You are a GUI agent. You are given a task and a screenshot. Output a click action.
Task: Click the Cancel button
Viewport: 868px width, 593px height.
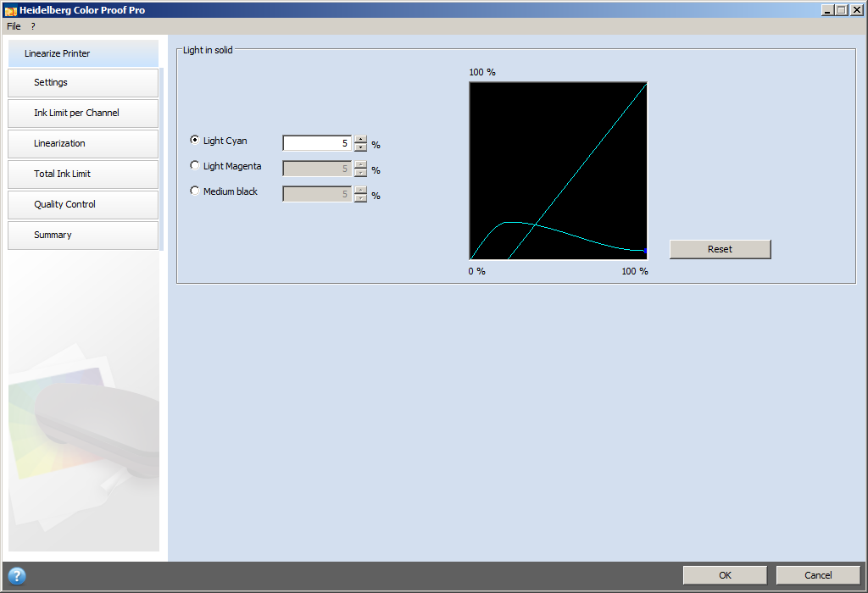pyautogui.click(x=818, y=575)
